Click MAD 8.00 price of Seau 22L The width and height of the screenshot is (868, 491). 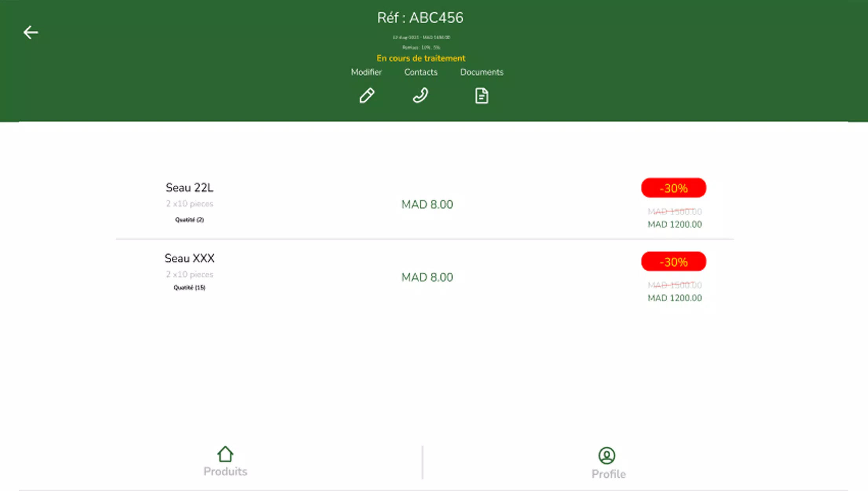tap(427, 205)
